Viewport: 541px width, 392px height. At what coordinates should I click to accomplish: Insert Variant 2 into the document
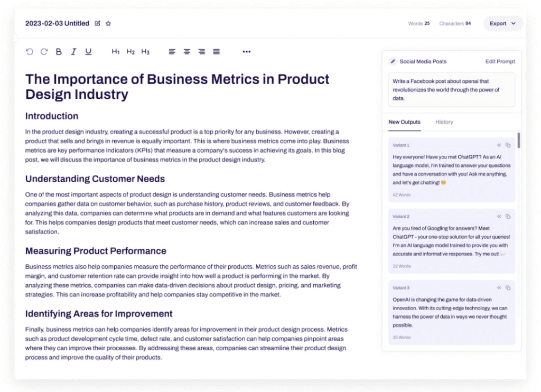499,217
